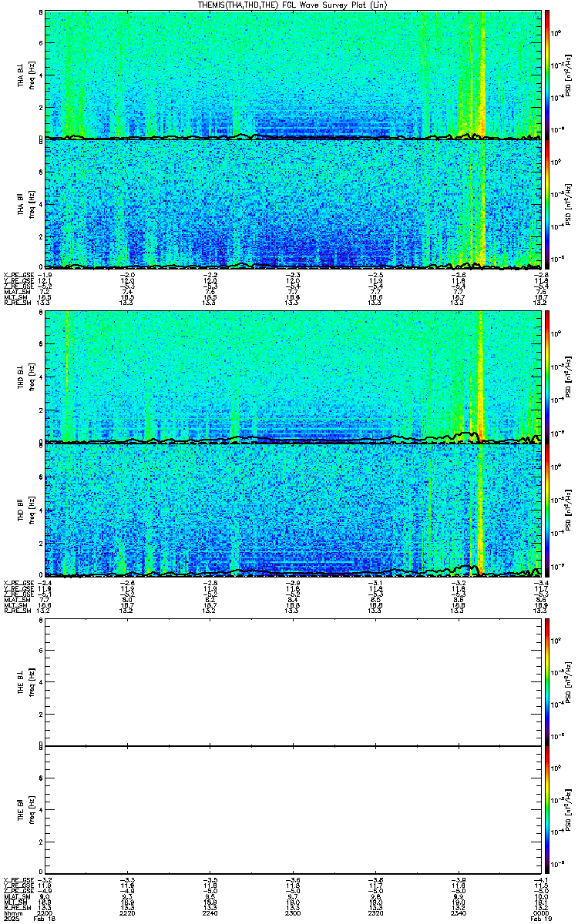Click the THD B⊥ PSD color bar
Viewport: 578px width, 924px height.
pos(547,377)
